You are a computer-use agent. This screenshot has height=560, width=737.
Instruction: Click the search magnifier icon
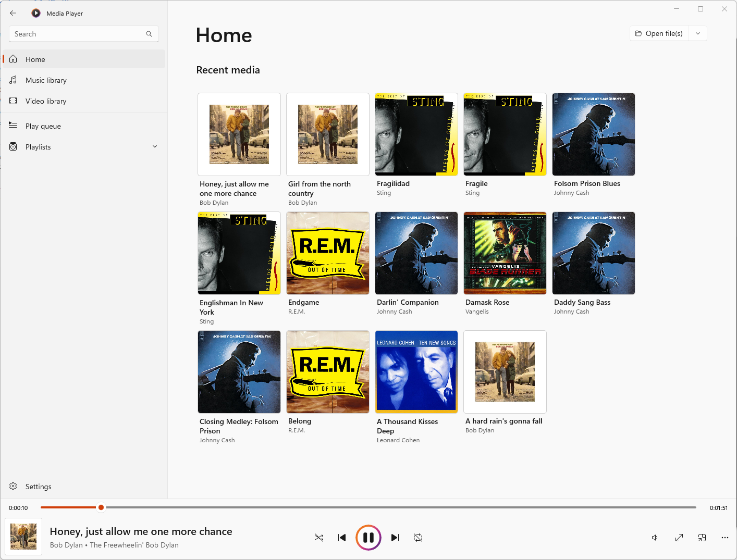tap(149, 34)
